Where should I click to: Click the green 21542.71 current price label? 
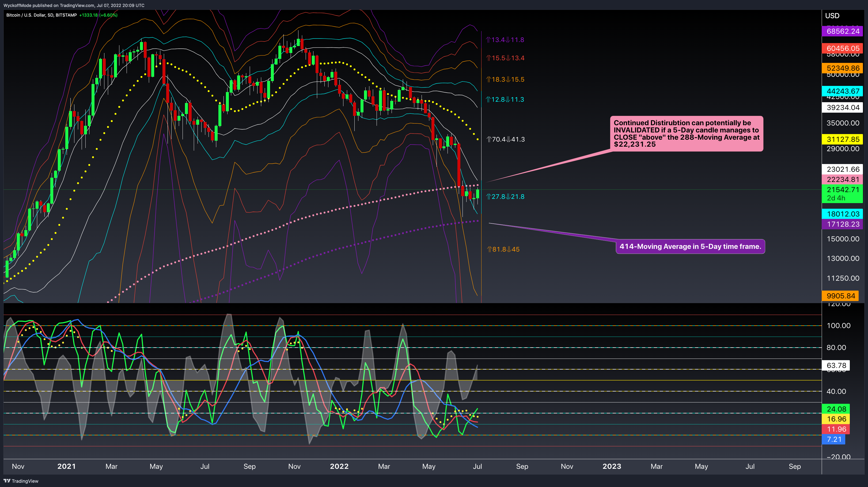(843, 190)
